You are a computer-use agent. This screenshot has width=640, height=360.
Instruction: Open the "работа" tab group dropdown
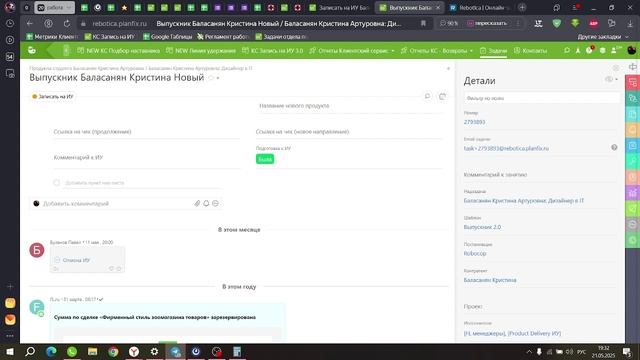click(55, 7)
